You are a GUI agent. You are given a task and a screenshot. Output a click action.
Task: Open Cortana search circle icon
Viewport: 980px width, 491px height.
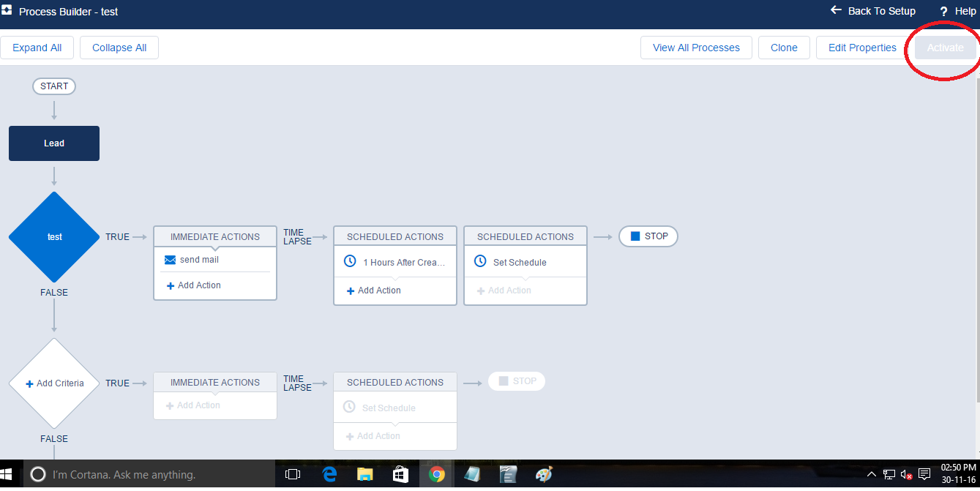point(37,475)
